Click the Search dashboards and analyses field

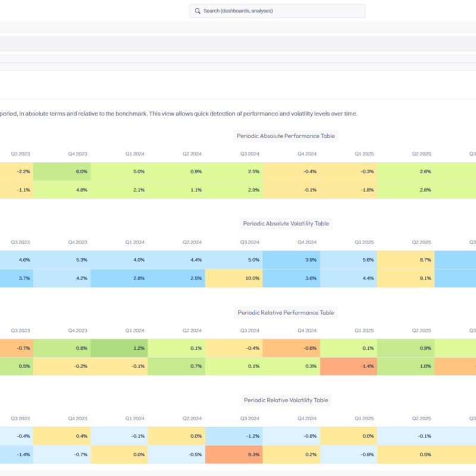[x=277, y=11]
